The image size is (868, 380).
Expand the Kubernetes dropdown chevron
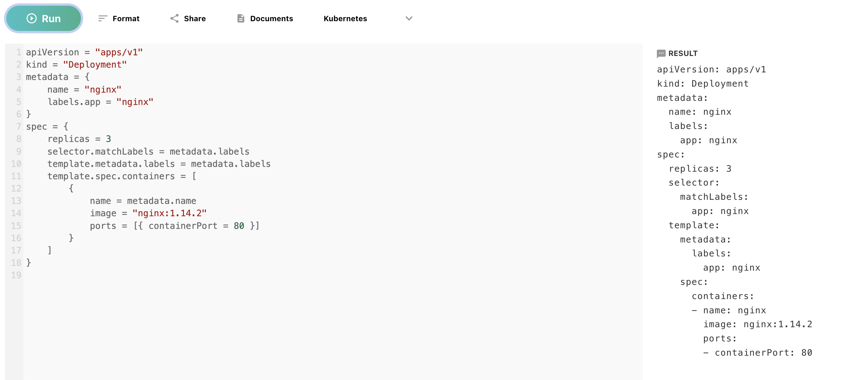tap(409, 19)
